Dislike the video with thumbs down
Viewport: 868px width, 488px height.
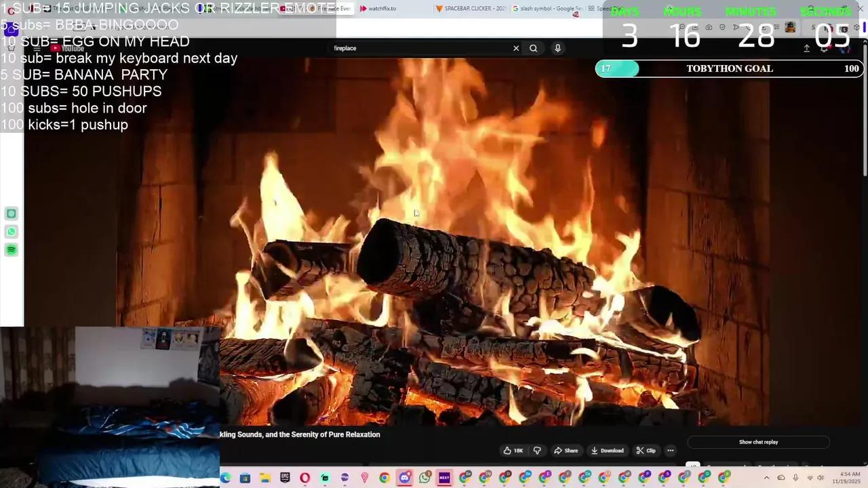coord(537,451)
